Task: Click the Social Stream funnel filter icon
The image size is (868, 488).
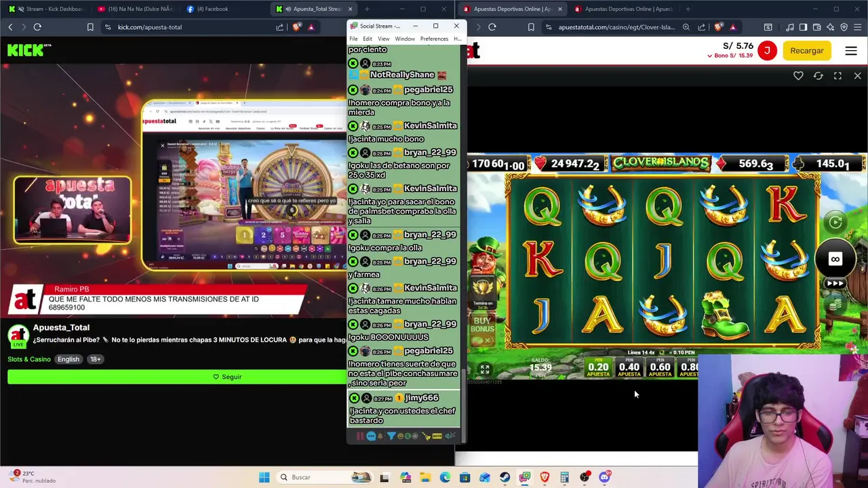Action: (391, 436)
